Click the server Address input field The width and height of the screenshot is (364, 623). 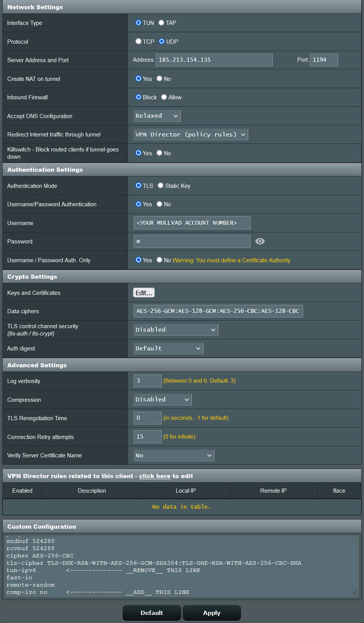click(214, 60)
